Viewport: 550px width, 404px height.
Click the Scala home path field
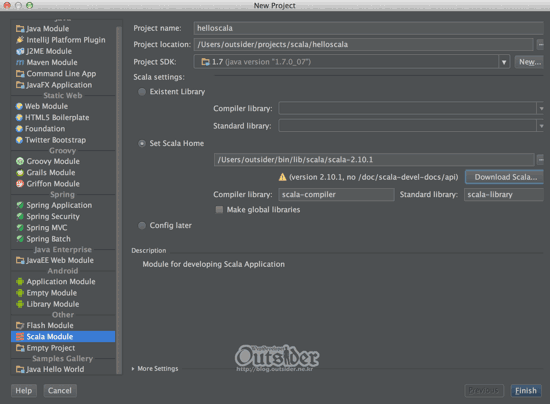click(x=374, y=160)
